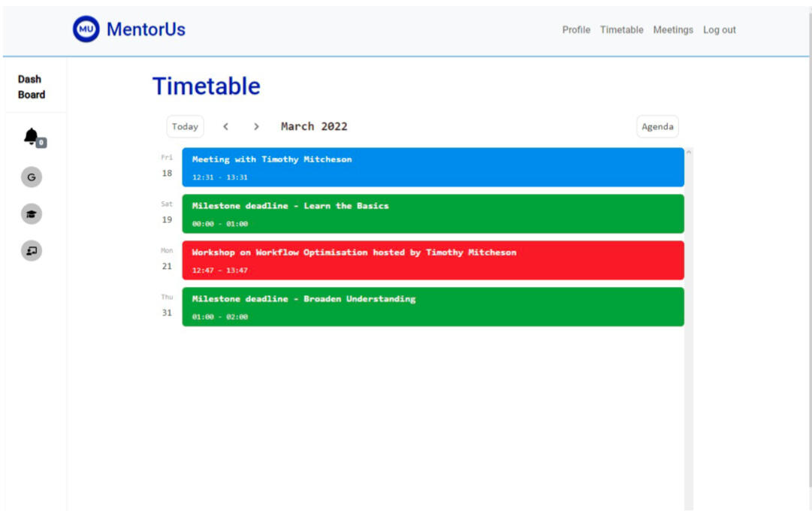Click the MentorUs MU logo icon
Image resolution: width=812 pixels, height=523 pixels.
point(86,29)
